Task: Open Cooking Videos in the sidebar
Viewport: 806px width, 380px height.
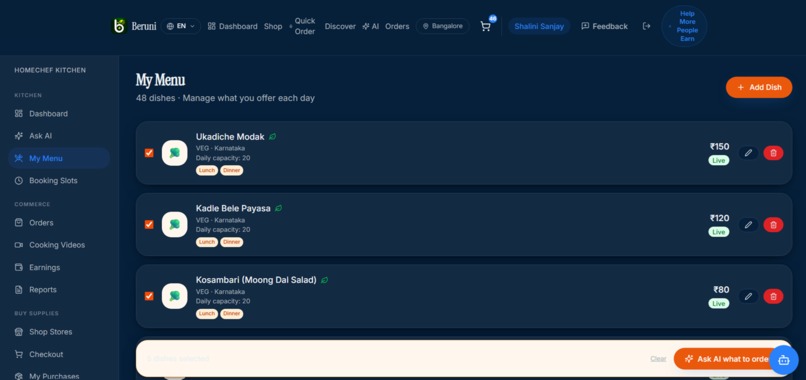Action: coord(59,245)
